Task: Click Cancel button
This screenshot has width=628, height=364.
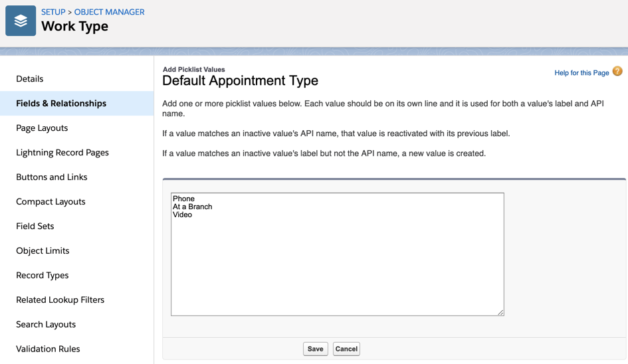Action: tap(346, 349)
